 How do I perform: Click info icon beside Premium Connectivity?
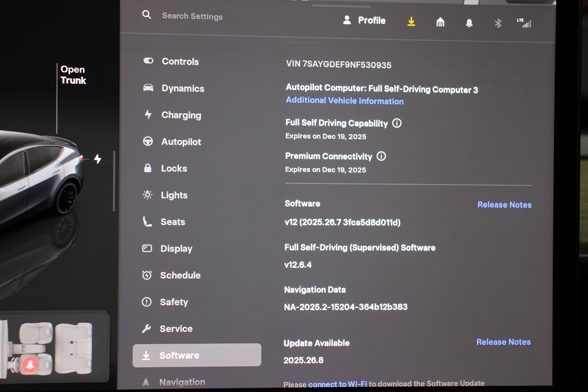[381, 156]
